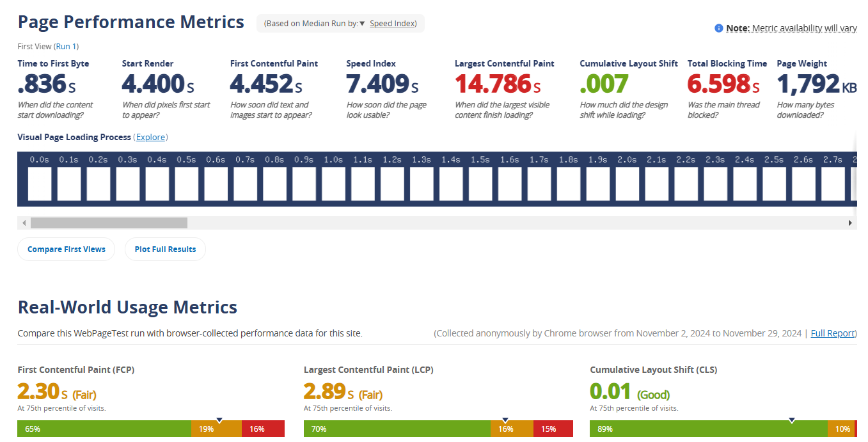Click the filmstrip horizontal scrollbar
This screenshot has height=442, width=868.
coord(109,223)
